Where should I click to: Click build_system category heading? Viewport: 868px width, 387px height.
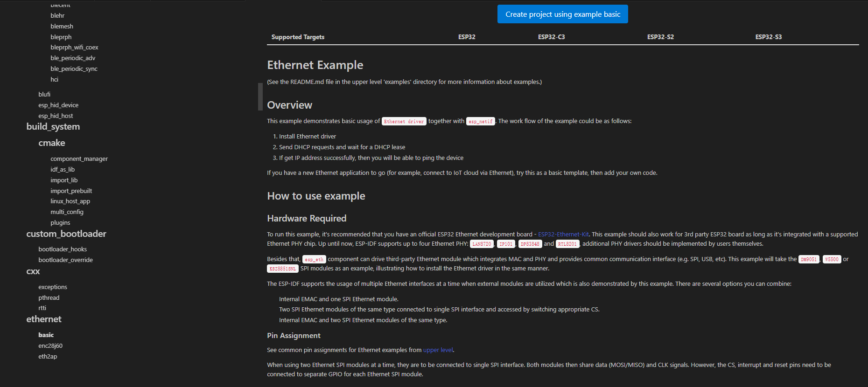point(53,127)
